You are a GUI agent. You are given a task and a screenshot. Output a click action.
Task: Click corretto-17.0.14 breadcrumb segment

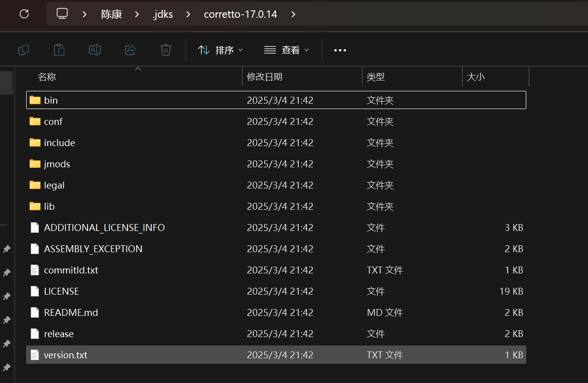coord(240,14)
